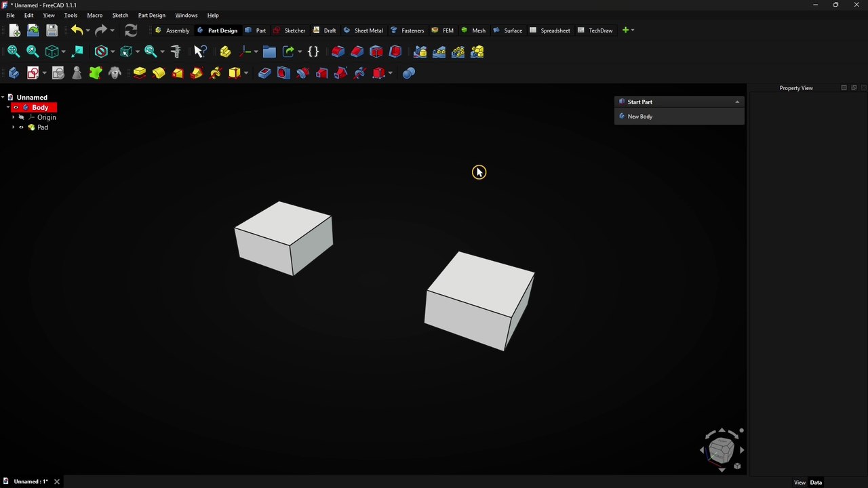Apply the Draft dress-up tool
868x488 pixels.
pyautogui.click(x=376, y=52)
